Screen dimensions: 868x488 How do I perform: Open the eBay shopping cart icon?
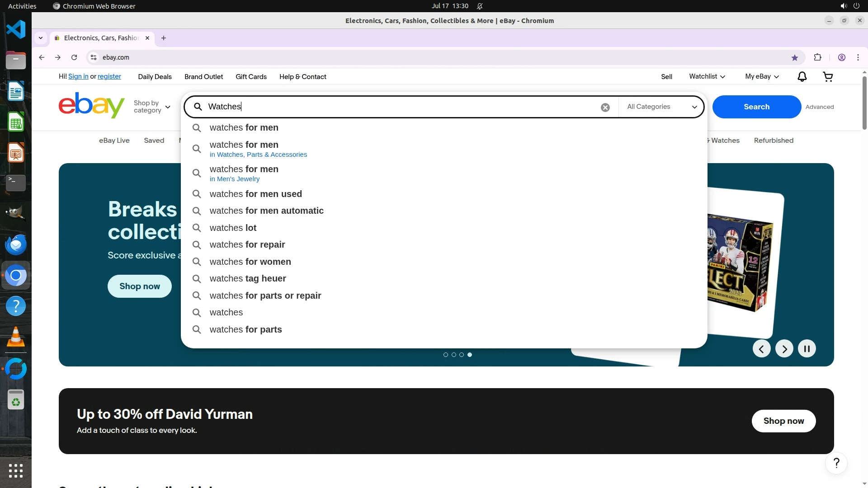tap(828, 77)
